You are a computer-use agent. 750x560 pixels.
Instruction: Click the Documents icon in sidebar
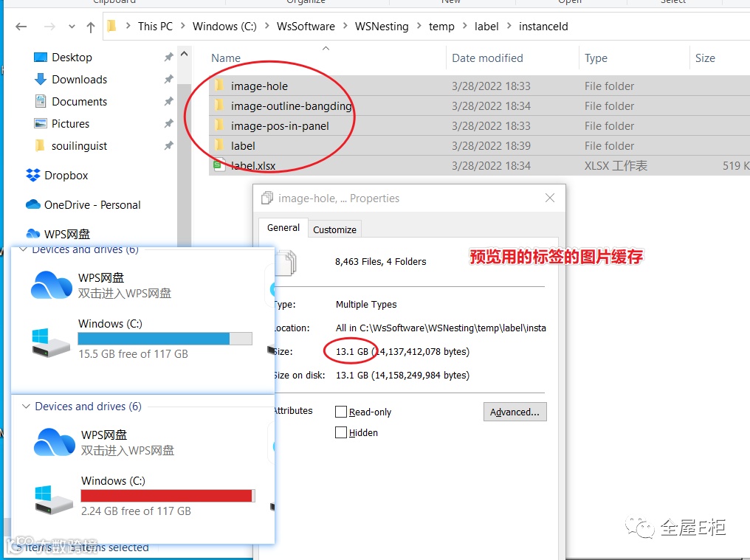[x=41, y=101]
